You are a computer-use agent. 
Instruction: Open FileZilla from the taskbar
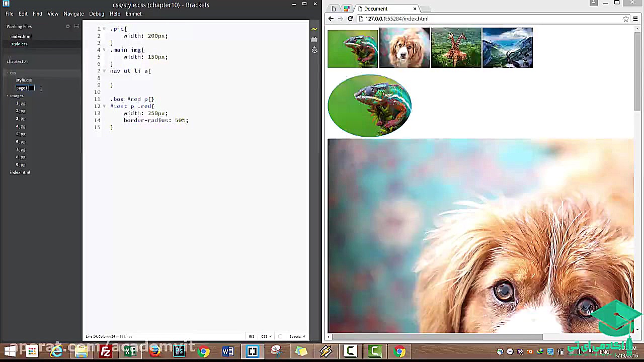click(x=105, y=351)
